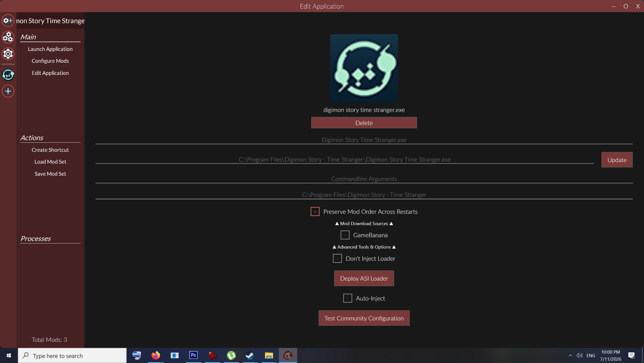The width and height of the screenshot is (644, 363).
Task: Click the Processes section header
Action: tap(36, 238)
